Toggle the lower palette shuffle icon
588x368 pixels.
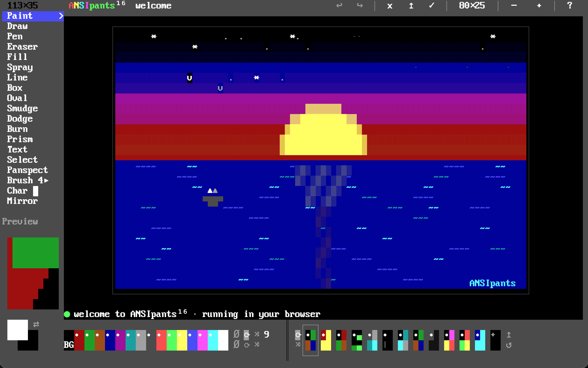pos(257,344)
